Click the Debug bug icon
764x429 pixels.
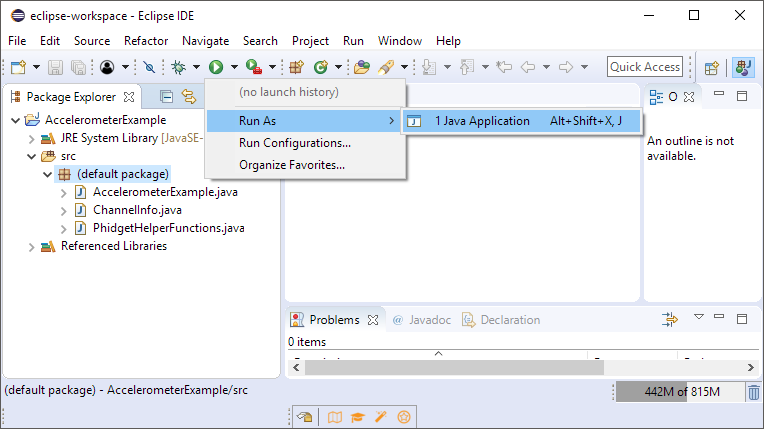point(178,67)
